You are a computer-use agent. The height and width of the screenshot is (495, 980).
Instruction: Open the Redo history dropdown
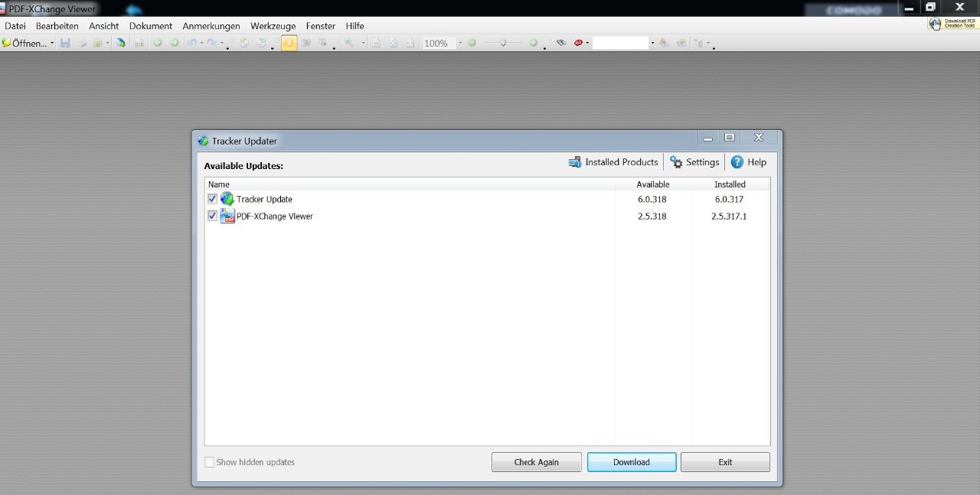(222, 43)
